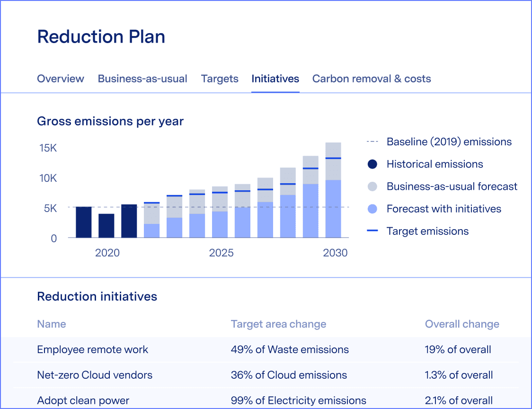Click the Initiatives tab

click(275, 79)
